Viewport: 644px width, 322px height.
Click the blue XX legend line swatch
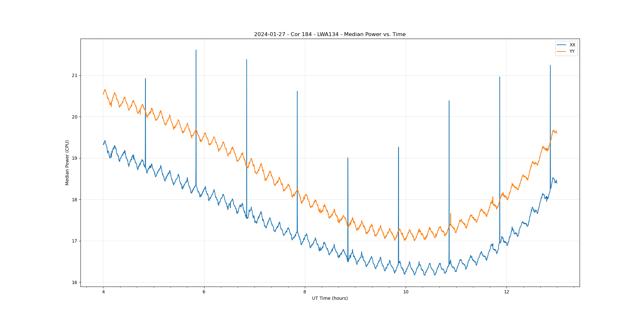pos(562,45)
